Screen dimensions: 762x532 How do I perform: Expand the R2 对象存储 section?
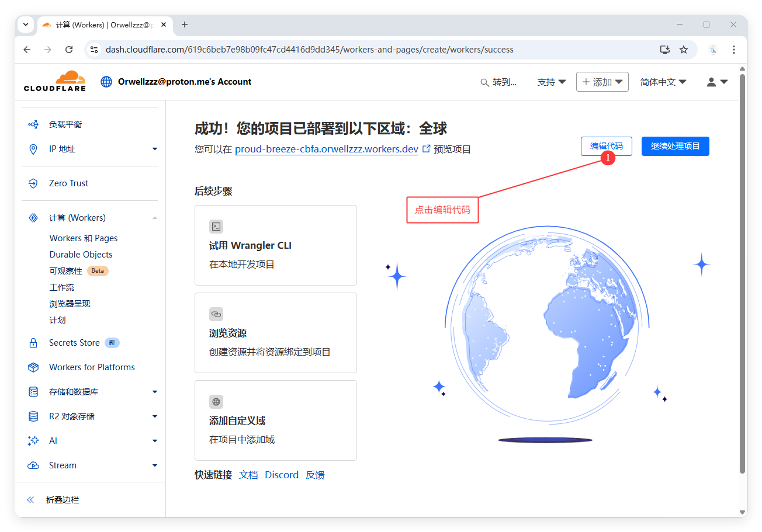click(x=154, y=416)
